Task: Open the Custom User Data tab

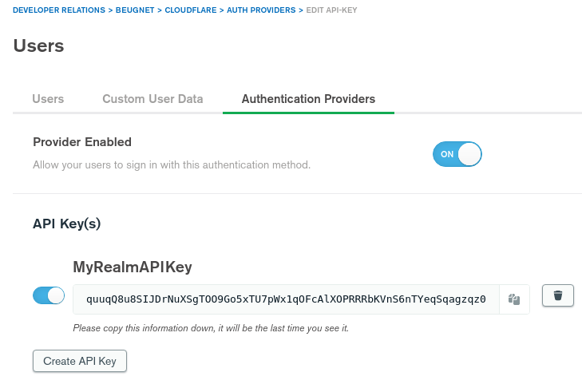Action: [x=152, y=99]
